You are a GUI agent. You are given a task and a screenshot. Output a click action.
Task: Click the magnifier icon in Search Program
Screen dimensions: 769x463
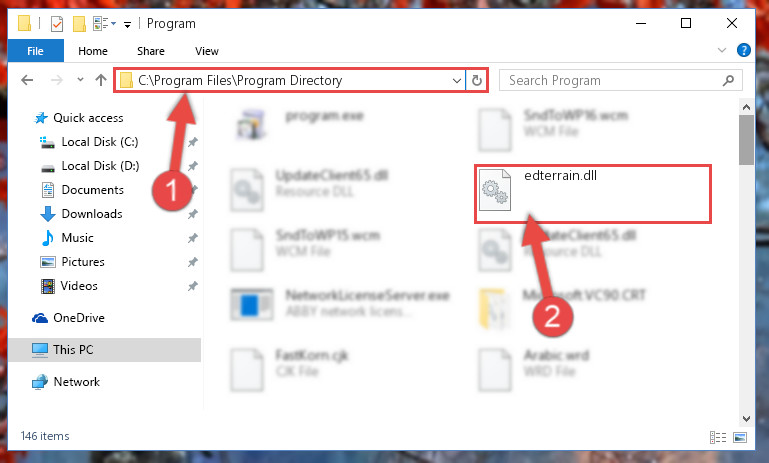[x=728, y=80]
